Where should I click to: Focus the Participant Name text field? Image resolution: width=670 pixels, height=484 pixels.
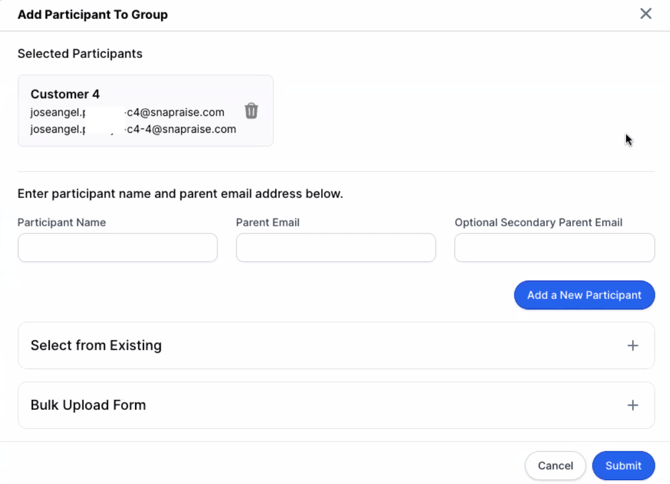(x=117, y=248)
